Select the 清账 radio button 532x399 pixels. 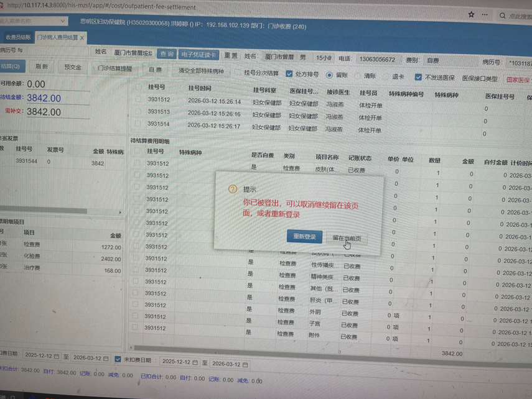click(x=357, y=76)
